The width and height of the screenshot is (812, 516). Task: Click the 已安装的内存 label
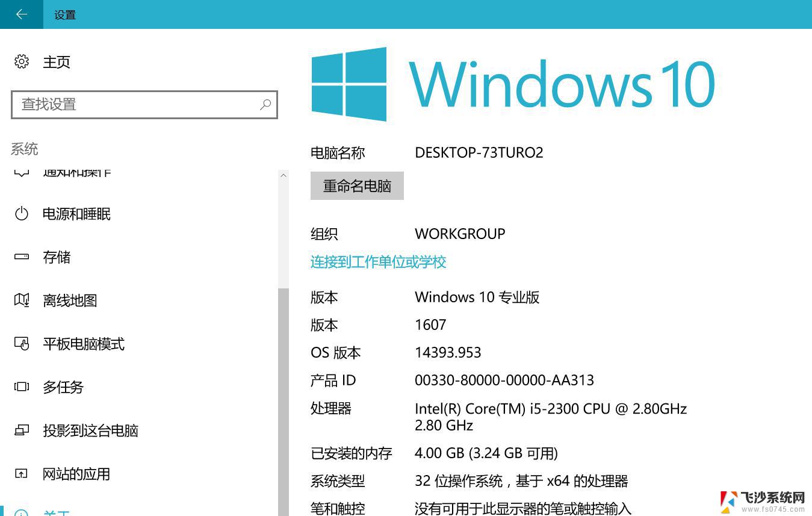(x=352, y=453)
